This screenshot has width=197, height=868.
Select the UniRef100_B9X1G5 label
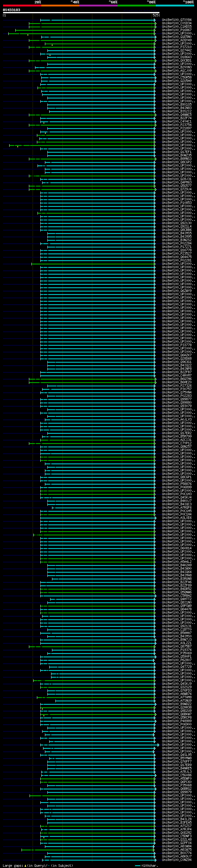pyautogui.click(x=177, y=104)
